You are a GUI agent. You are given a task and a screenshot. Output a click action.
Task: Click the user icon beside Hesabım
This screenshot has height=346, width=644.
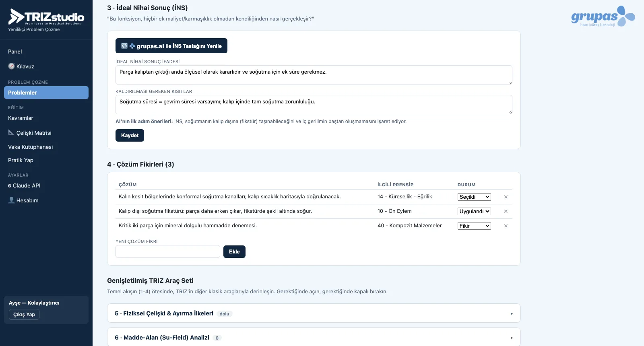tap(11, 200)
